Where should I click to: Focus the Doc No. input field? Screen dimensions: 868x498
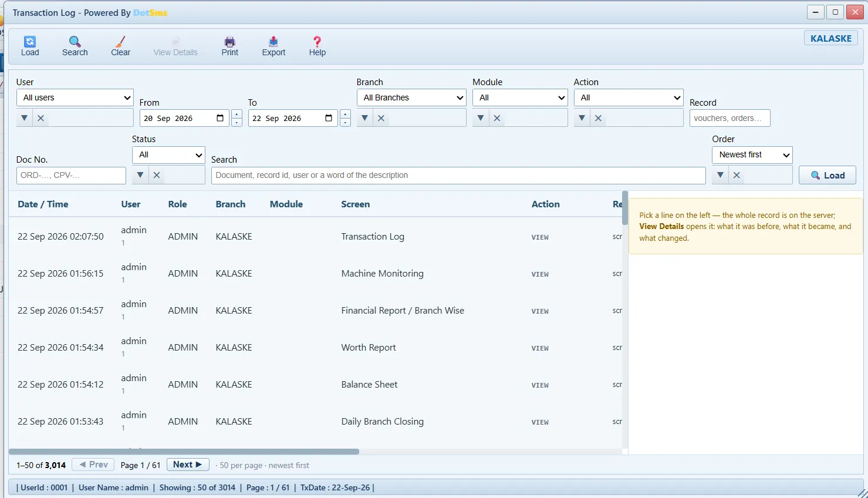pyautogui.click(x=71, y=175)
